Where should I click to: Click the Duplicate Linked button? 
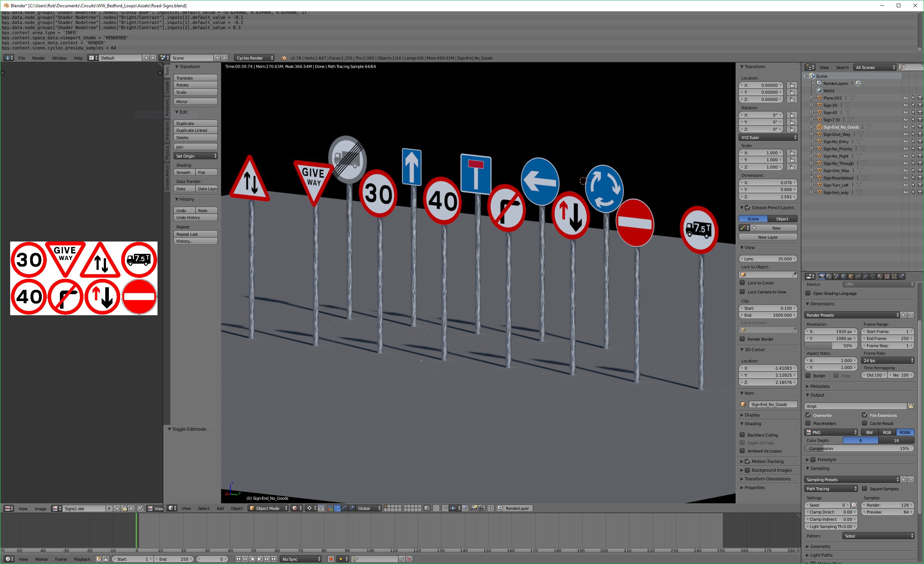[x=195, y=130]
